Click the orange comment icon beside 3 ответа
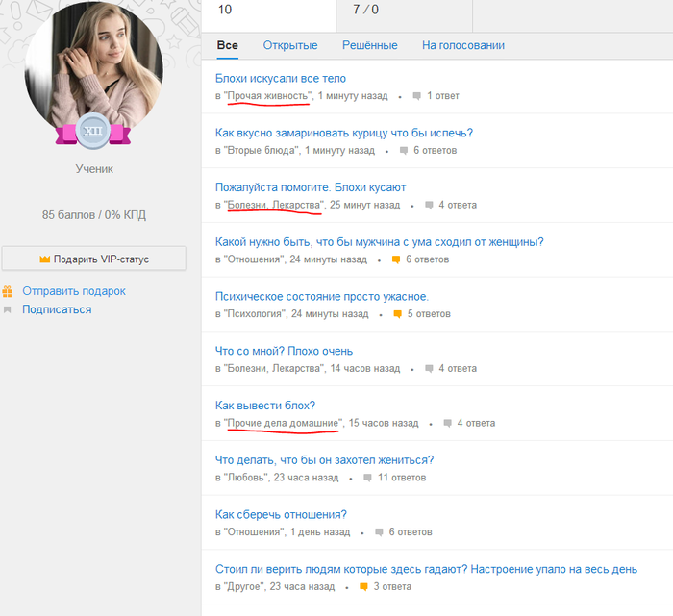673x616 pixels. (363, 586)
